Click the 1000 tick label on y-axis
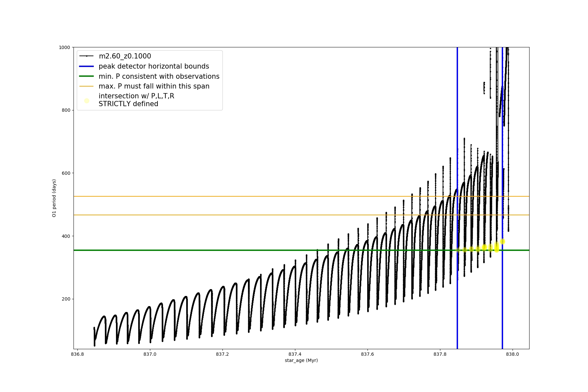Image resolution: width=588 pixels, height=392 pixels. click(64, 47)
